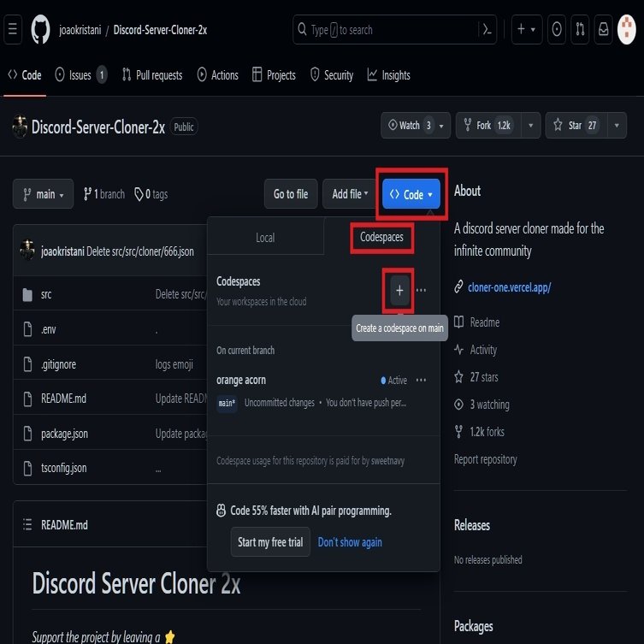The height and width of the screenshot is (644, 644).
Task: Click the joaokristani owner link
Action: 80,30
